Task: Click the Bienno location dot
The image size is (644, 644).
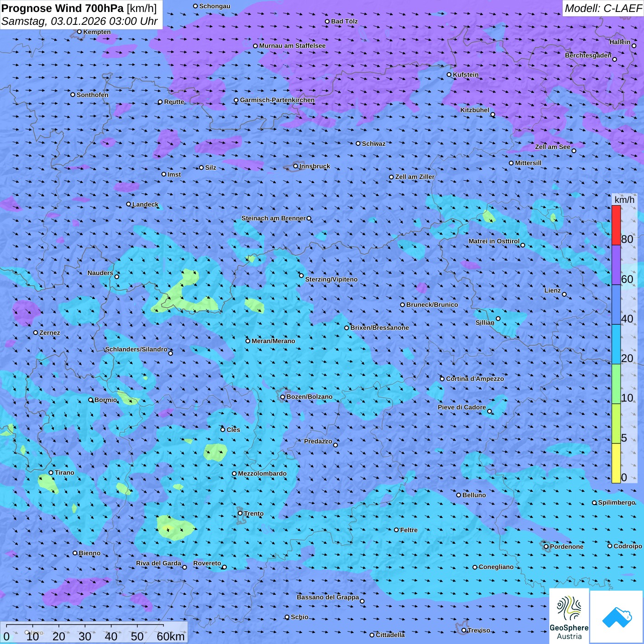Action: click(75, 553)
